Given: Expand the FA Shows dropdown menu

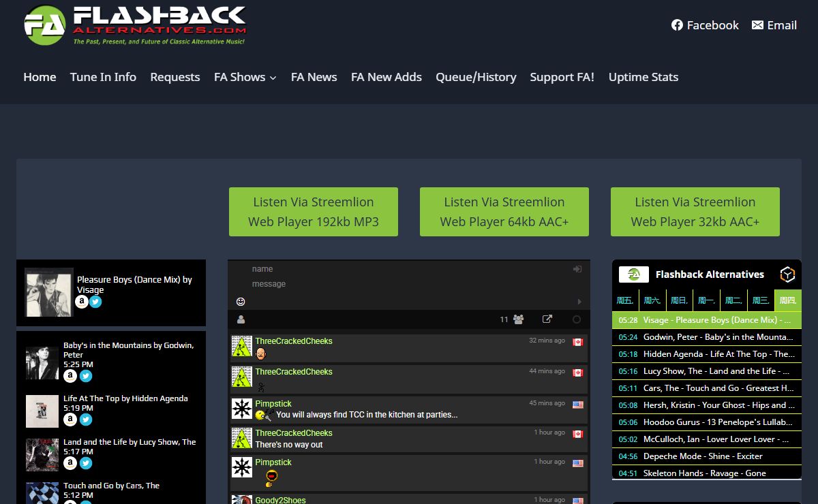Looking at the screenshot, I should point(245,77).
